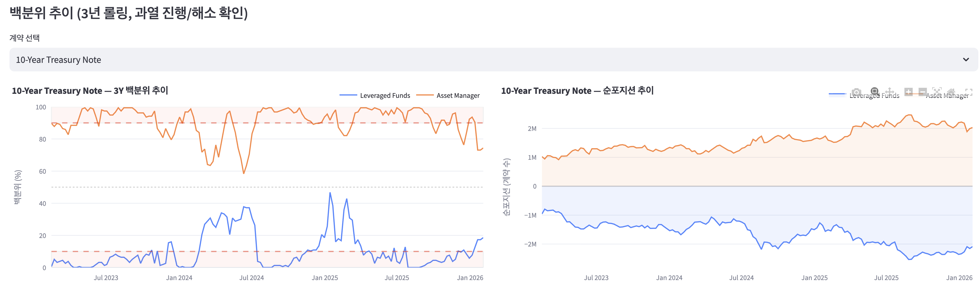Viewport: 980px width, 294px height.
Task: Zoom out using the minus modebar icon
Action: 922,92
